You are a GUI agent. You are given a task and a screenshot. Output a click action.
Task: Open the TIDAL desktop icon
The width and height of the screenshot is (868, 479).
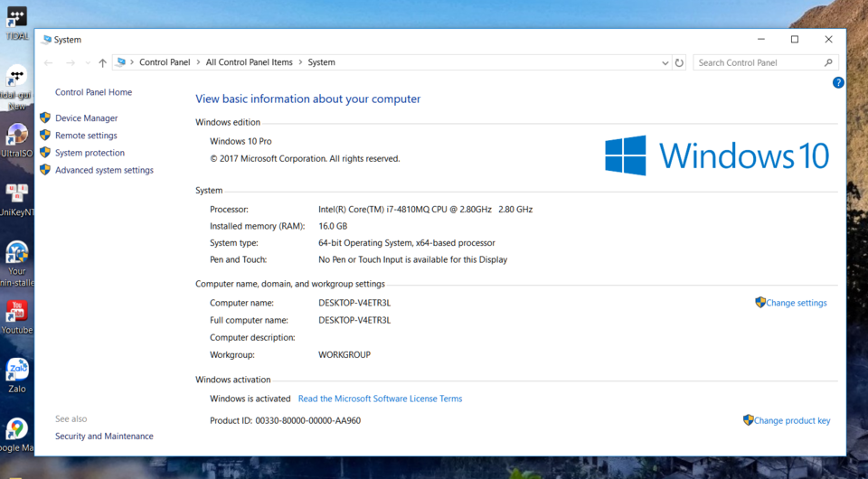(x=17, y=23)
